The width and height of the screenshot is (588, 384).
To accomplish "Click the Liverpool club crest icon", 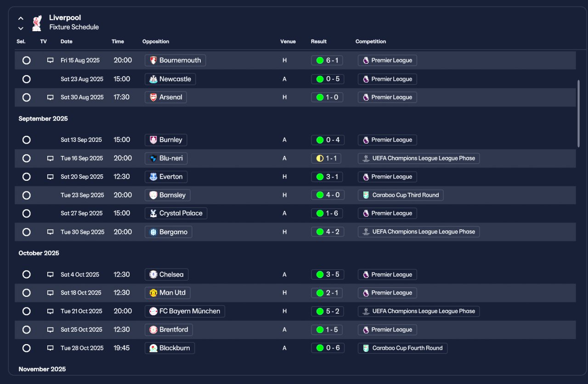I will pyautogui.click(x=37, y=23).
